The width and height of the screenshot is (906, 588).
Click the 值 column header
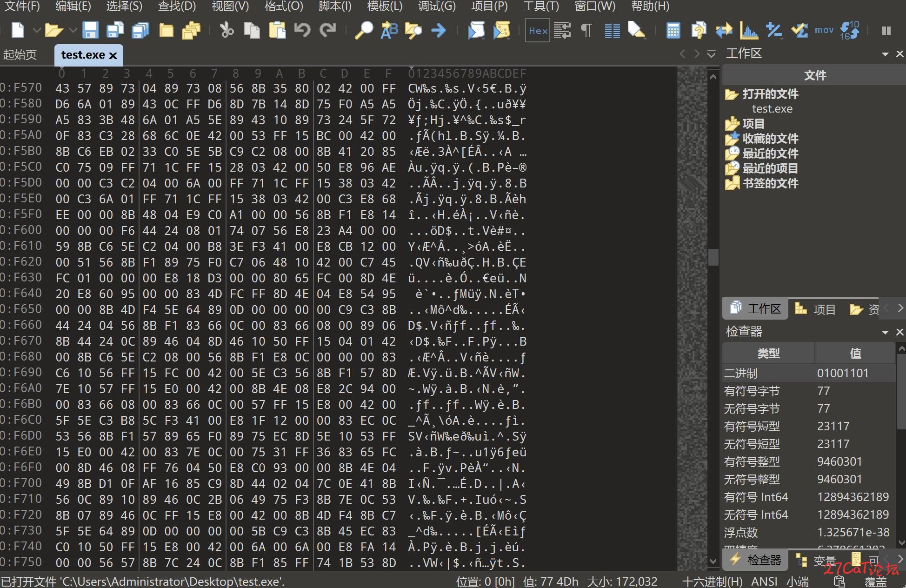(x=855, y=354)
